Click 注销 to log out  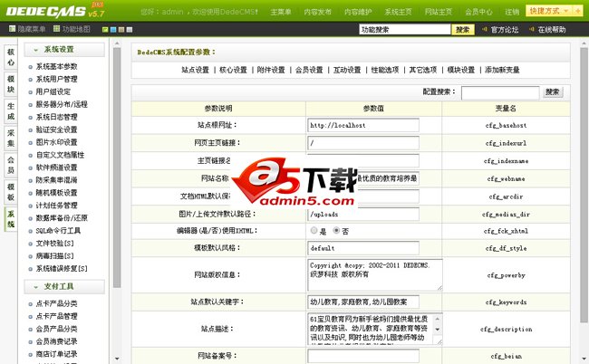pos(512,12)
